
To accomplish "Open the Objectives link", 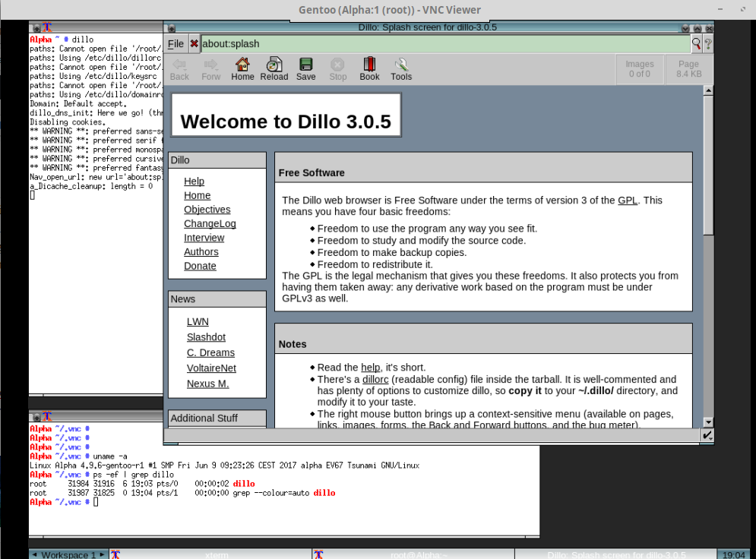I will tap(207, 210).
